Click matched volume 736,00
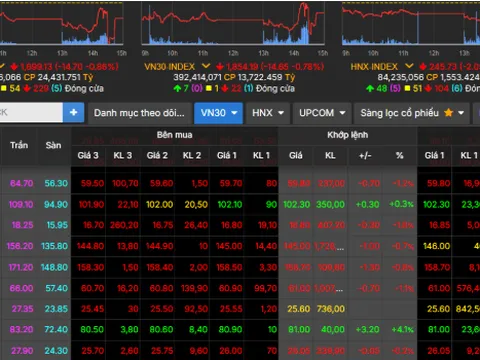Screen dimensions: 480x360 point(331,309)
